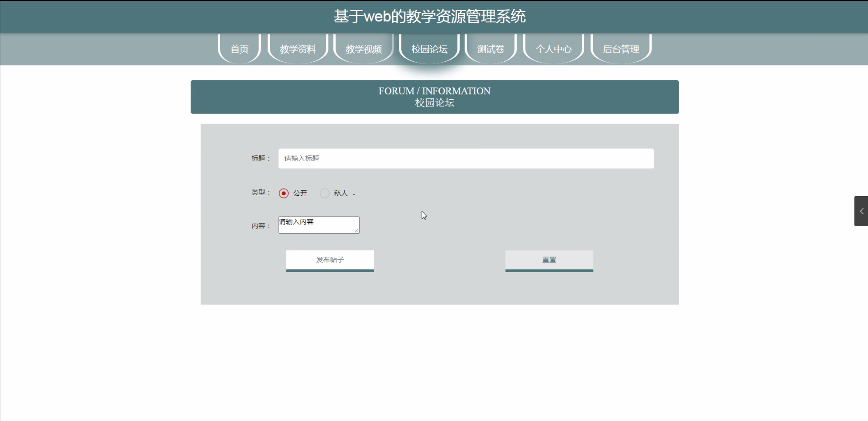Viewport: 868px width, 421px height.
Task: Click the content textarea resize handle
Action: point(356,230)
